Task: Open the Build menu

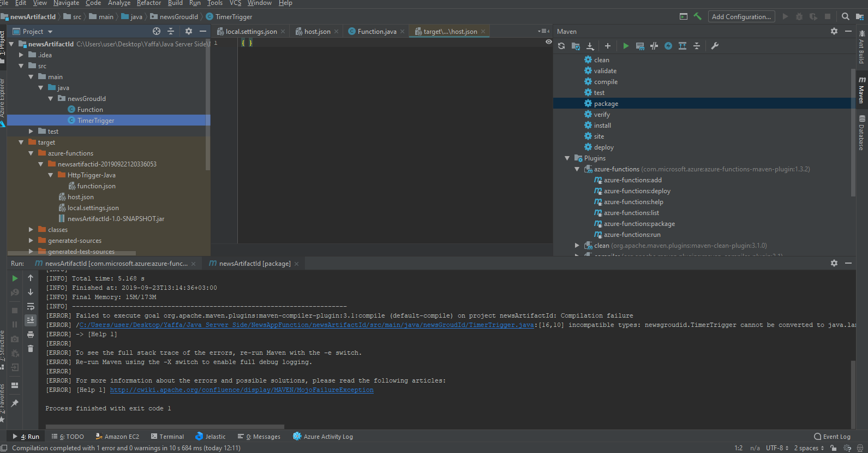Action: pyautogui.click(x=175, y=3)
